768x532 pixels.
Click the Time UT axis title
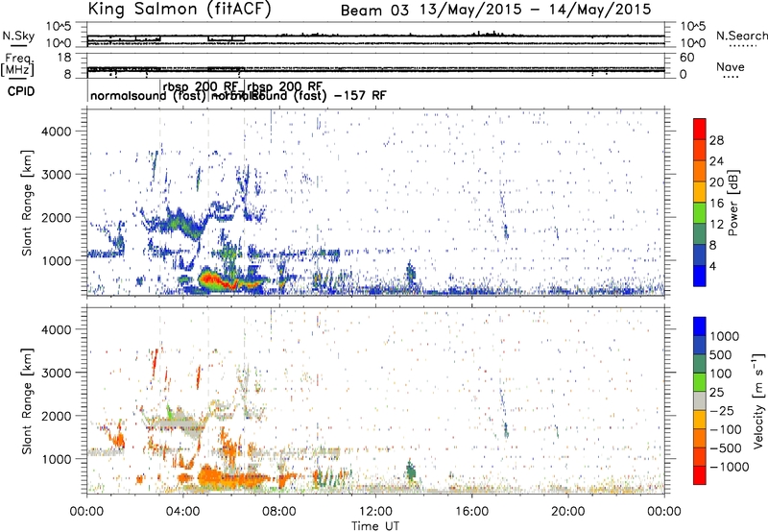click(375, 525)
